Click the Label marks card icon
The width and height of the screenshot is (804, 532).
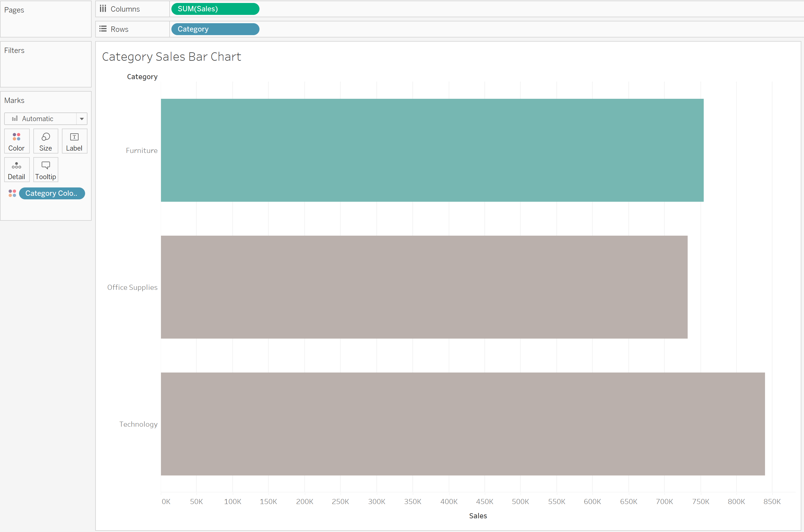tap(74, 137)
